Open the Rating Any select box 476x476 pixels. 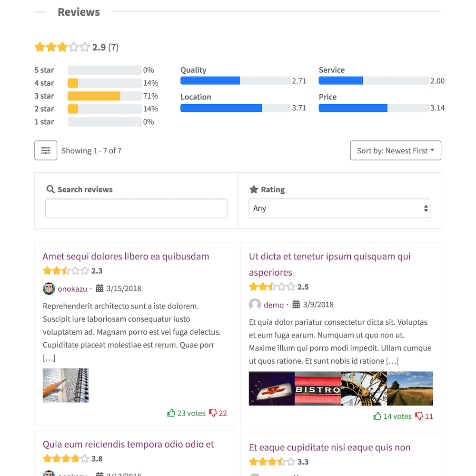pyautogui.click(x=339, y=208)
